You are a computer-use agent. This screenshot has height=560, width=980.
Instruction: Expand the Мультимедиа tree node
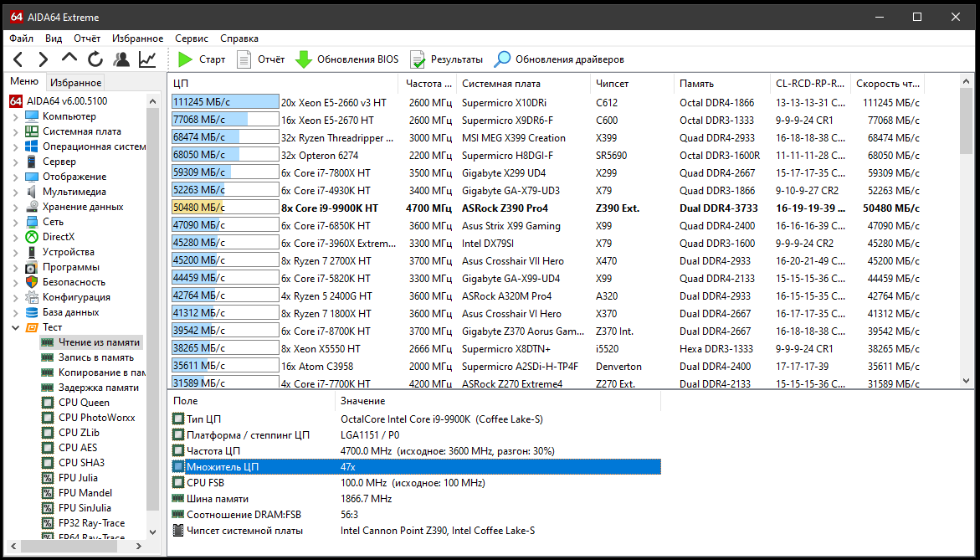point(16,192)
